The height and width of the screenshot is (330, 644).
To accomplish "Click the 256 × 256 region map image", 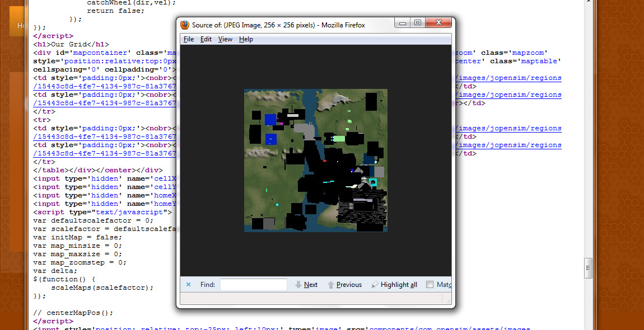I will pos(316,161).
